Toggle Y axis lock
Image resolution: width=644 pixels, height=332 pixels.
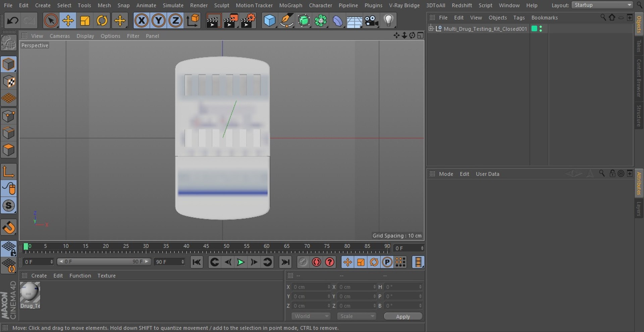[x=158, y=21]
